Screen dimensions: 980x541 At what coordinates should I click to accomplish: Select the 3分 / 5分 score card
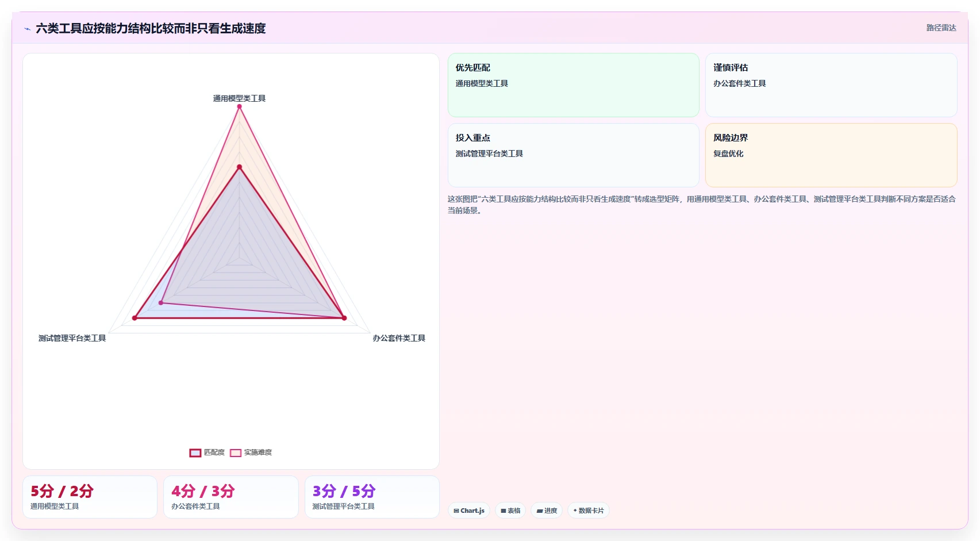372,497
